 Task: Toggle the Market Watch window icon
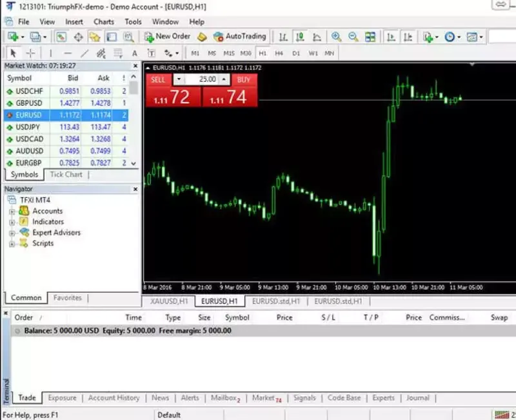pos(61,37)
